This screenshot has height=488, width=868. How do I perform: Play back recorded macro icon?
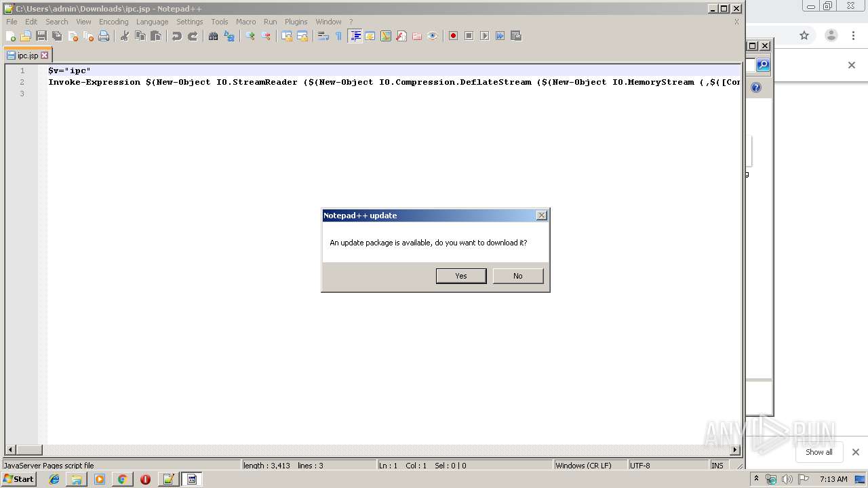(485, 36)
